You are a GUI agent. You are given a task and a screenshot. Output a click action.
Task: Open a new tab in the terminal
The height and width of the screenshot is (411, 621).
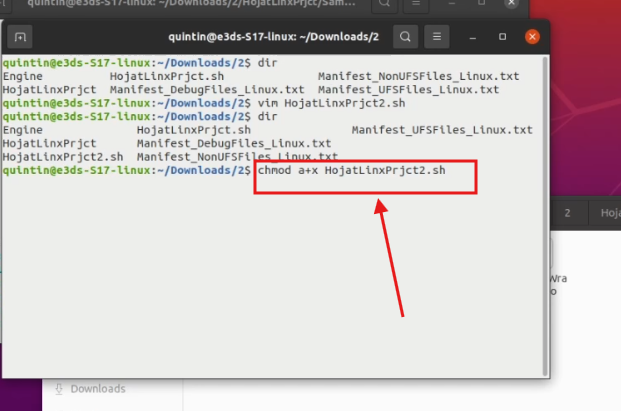(x=21, y=38)
